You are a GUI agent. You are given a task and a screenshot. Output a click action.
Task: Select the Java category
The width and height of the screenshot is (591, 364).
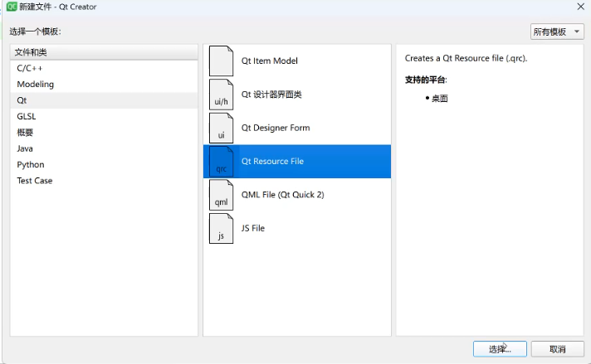click(104, 148)
